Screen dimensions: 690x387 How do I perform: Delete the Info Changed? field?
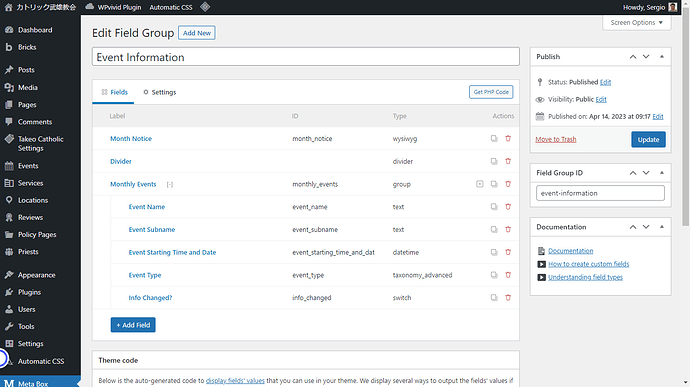click(508, 298)
